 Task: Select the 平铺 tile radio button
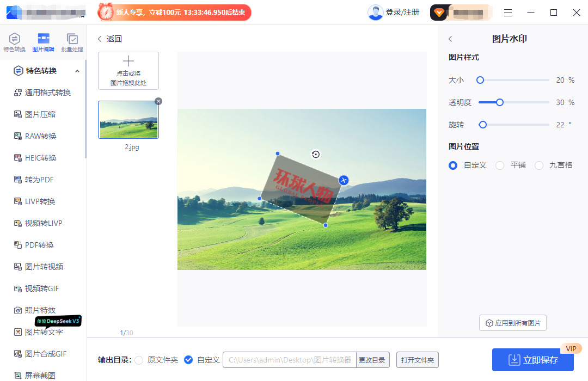(x=500, y=165)
